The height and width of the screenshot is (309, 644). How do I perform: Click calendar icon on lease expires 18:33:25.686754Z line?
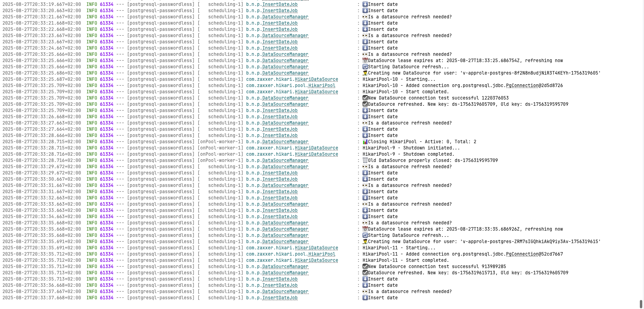(x=365, y=60)
